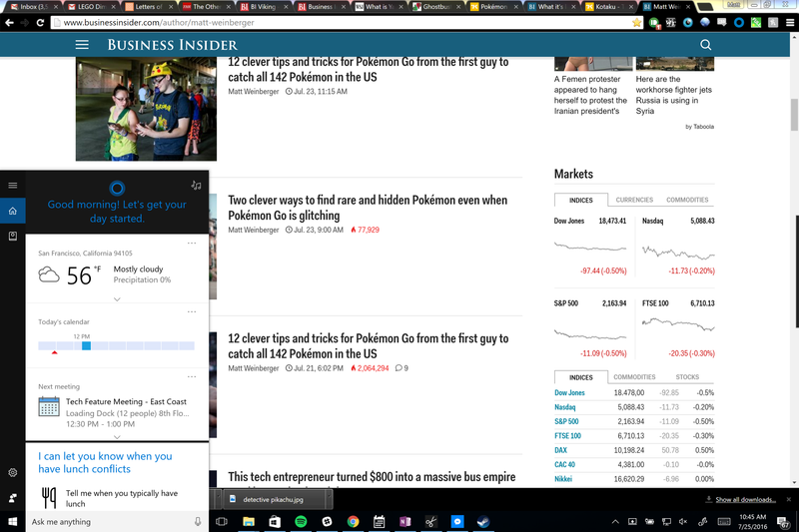Open the Calendar app on the taskbar

tap(379, 521)
